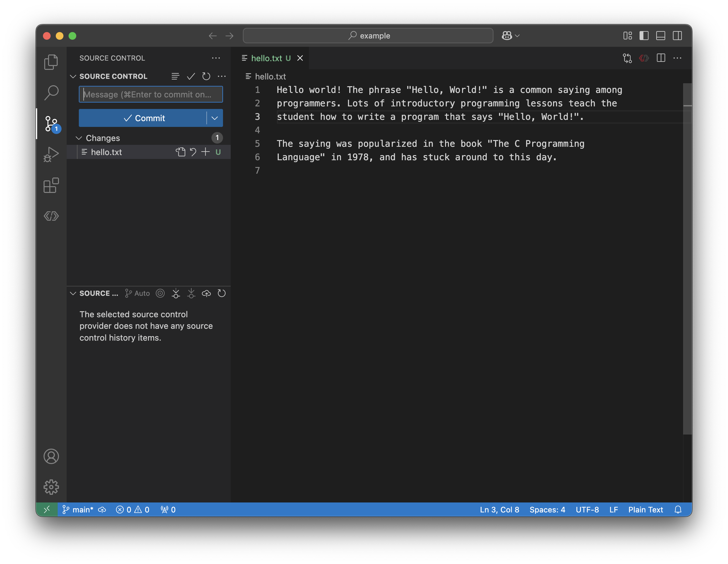Open more actions in the SOURCE CONTROL section header
728x564 pixels.
[222, 76]
